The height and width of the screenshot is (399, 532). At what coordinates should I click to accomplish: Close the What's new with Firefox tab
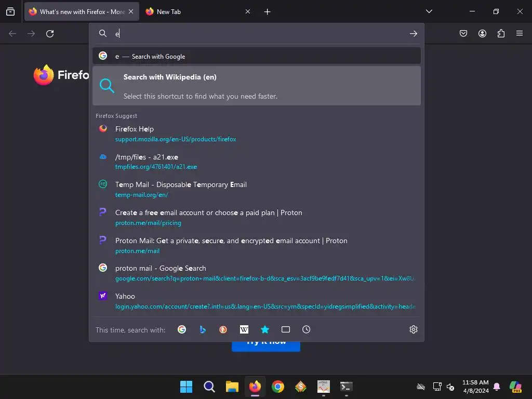pyautogui.click(x=131, y=11)
